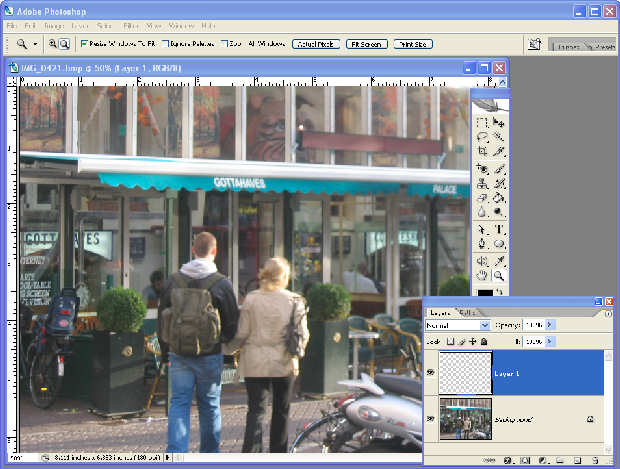Click add layer style icon

[508, 460]
